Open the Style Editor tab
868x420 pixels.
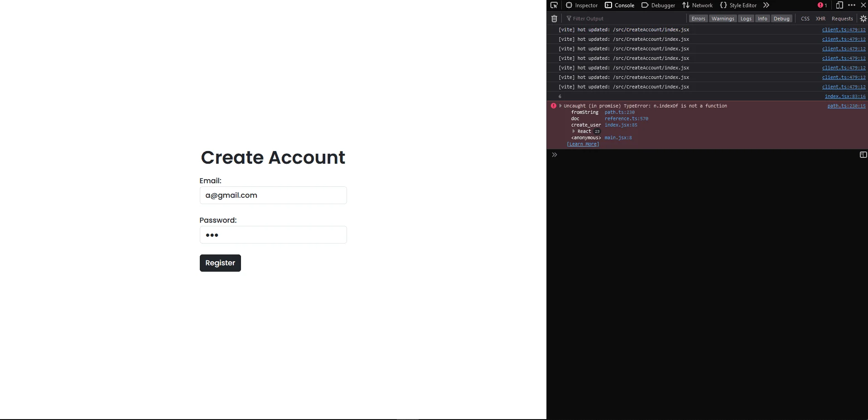(738, 5)
